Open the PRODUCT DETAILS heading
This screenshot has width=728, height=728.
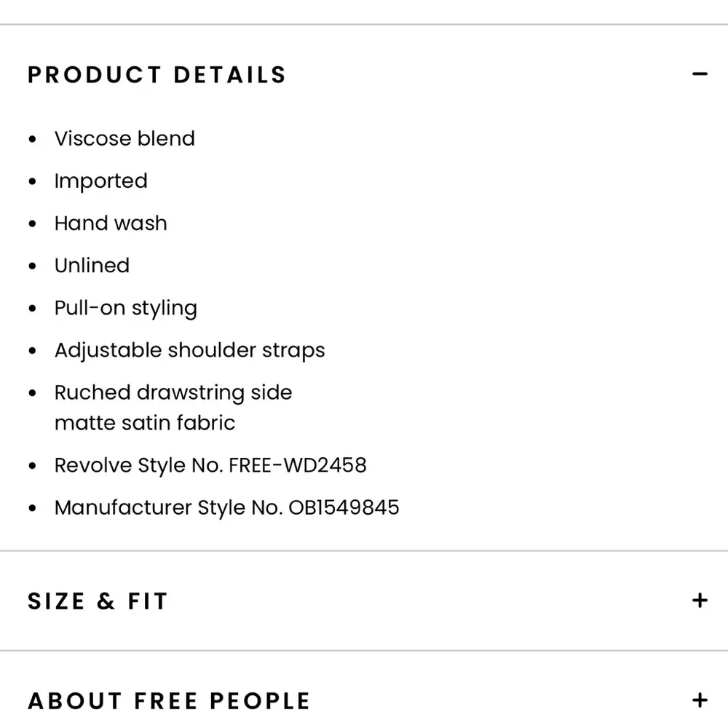pyautogui.click(x=157, y=74)
